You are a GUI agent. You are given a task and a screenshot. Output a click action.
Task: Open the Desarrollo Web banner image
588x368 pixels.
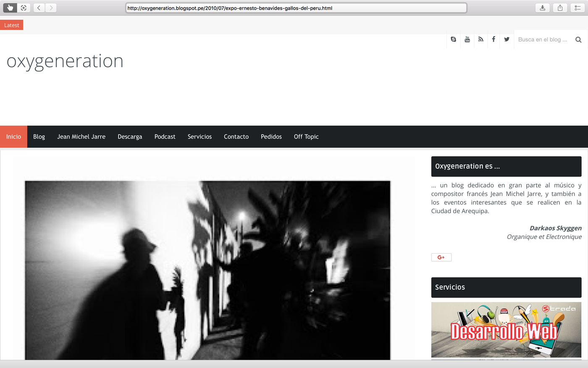point(506,330)
